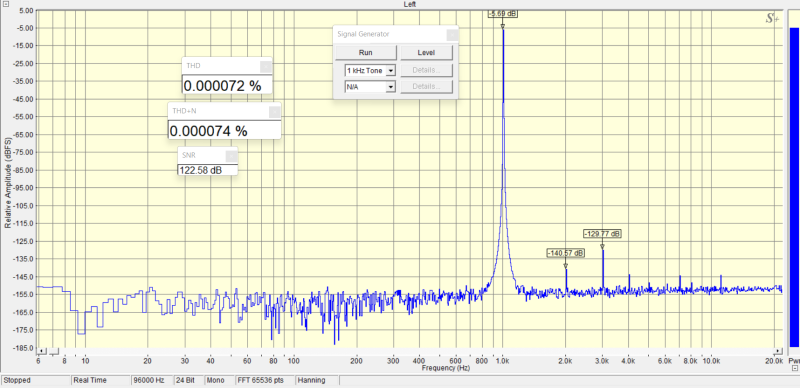Click the THD value 0.000072 %
Viewport: 800px width, 388px height.
222,86
